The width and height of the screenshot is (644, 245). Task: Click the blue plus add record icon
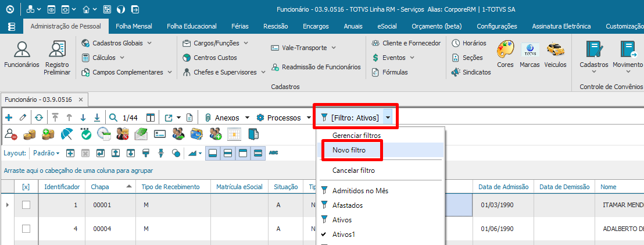pos(9,118)
